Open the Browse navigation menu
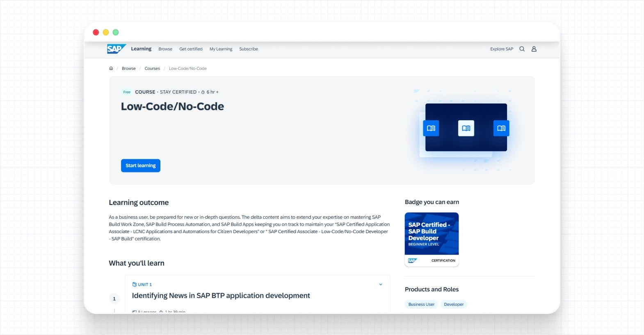644x335 pixels. click(x=165, y=49)
